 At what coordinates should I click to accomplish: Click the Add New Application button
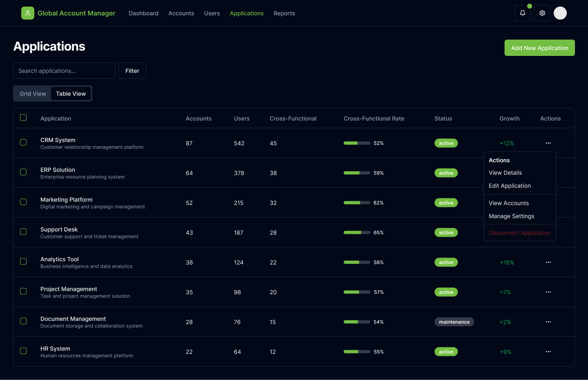[x=539, y=48]
